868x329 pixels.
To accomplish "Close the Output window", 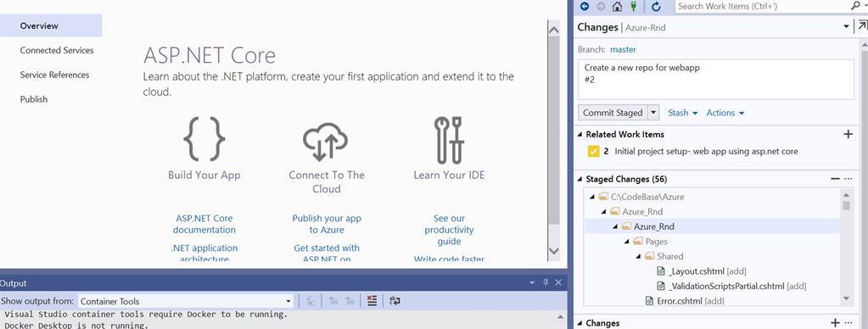I will click(x=558, y=283).
